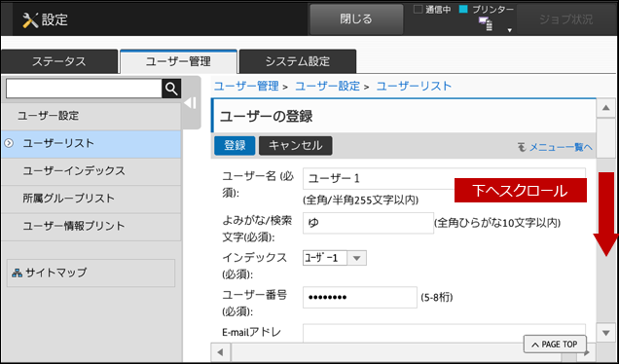Click the sitemap icon beside サイトマップ

coord(17,273)
